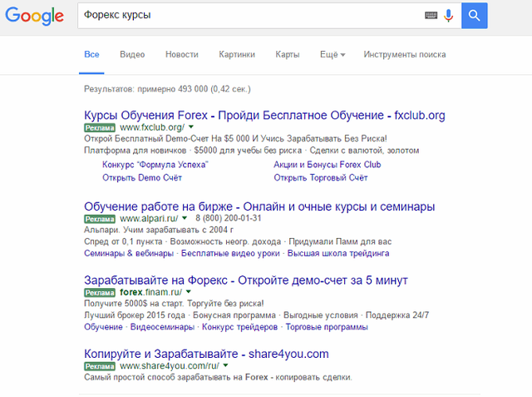Switch to the 'Видео' tab

tap(132, 54)
